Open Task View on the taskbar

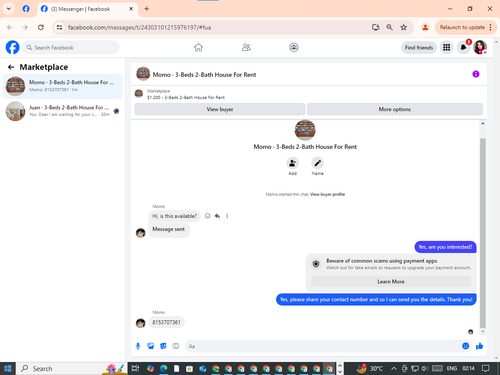coord(135,368)
